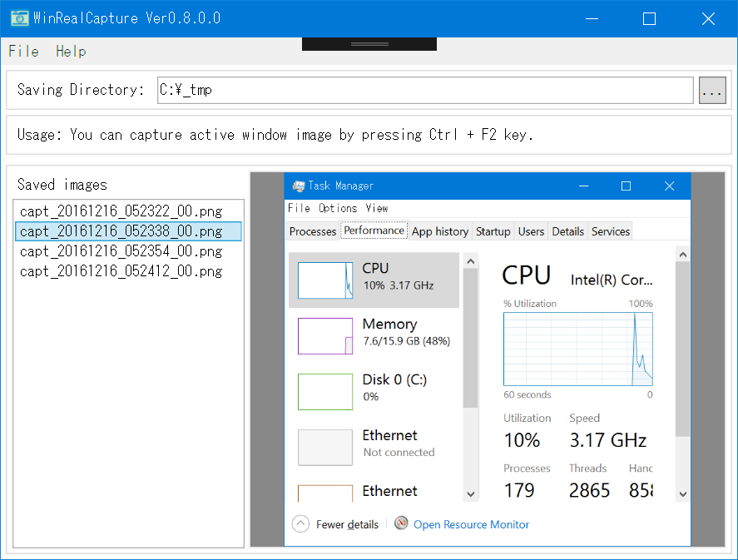Click the resource list scrollbar thumb
Image resolution: width=738 pixels, height=560 pixels.
471,338
